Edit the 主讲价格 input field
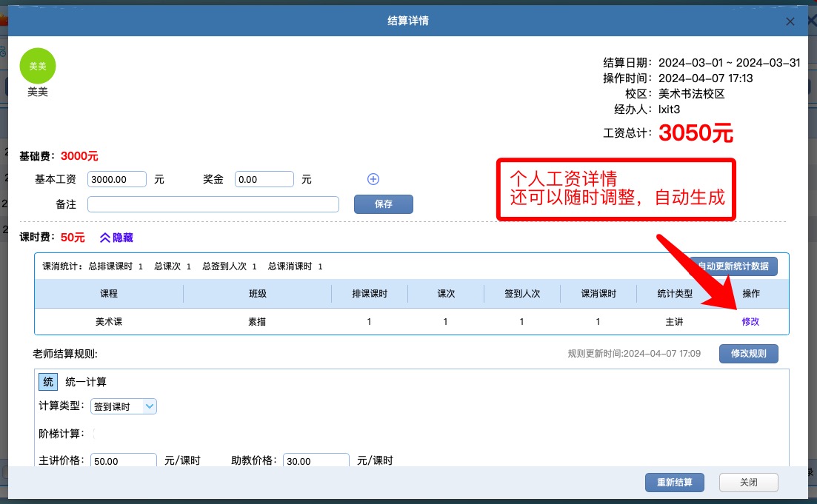 [x=124, y=460]
